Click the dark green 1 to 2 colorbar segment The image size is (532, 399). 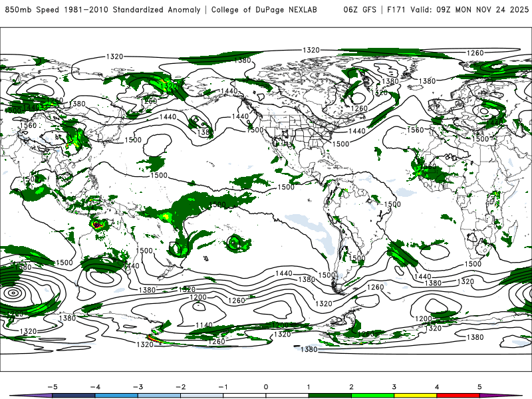pos(330,396)
